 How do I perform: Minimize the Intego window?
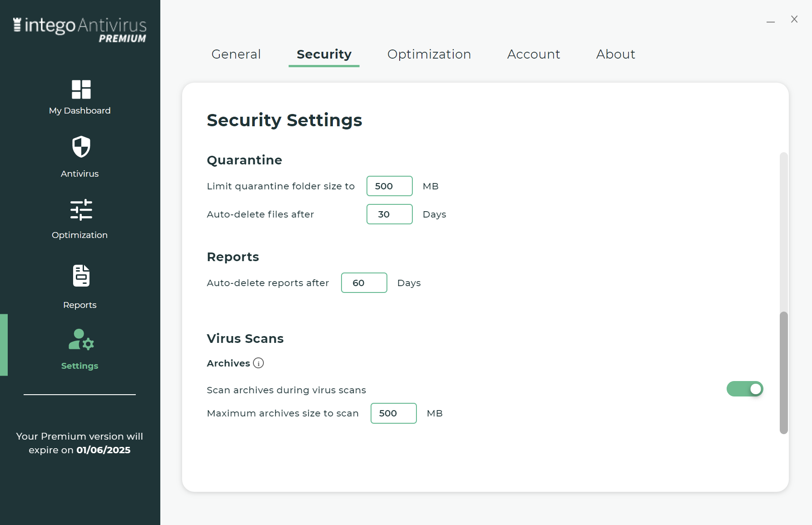[771, 21]
